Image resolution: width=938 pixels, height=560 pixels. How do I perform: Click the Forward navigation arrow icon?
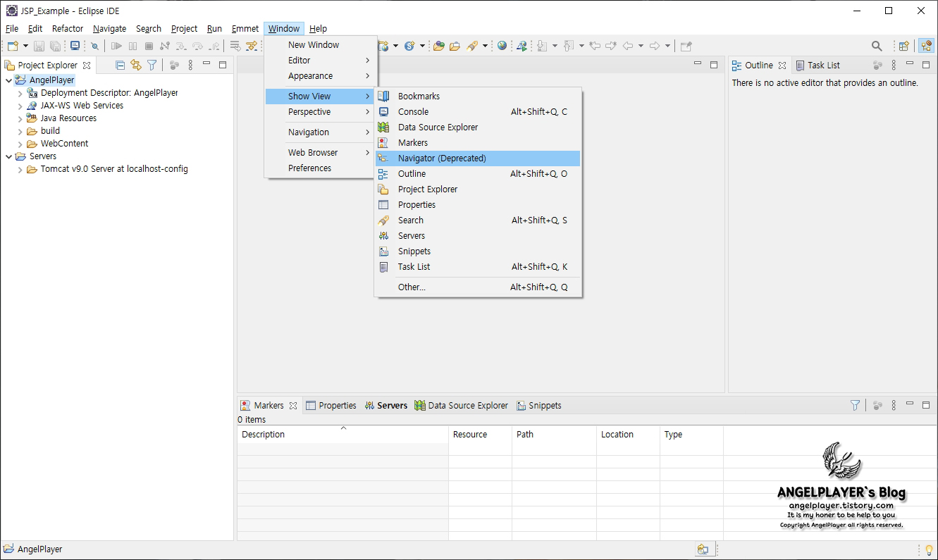[655, 46]
